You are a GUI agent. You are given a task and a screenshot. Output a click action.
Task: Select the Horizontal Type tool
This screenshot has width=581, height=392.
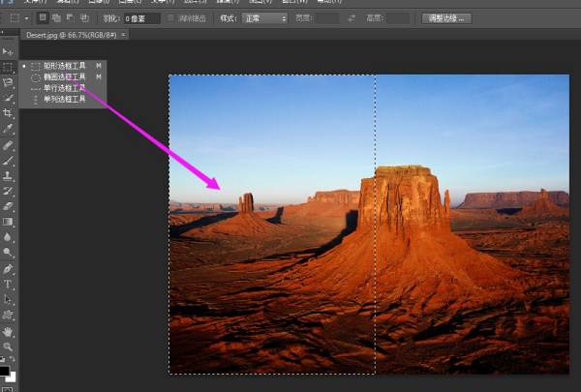[8, 285]
